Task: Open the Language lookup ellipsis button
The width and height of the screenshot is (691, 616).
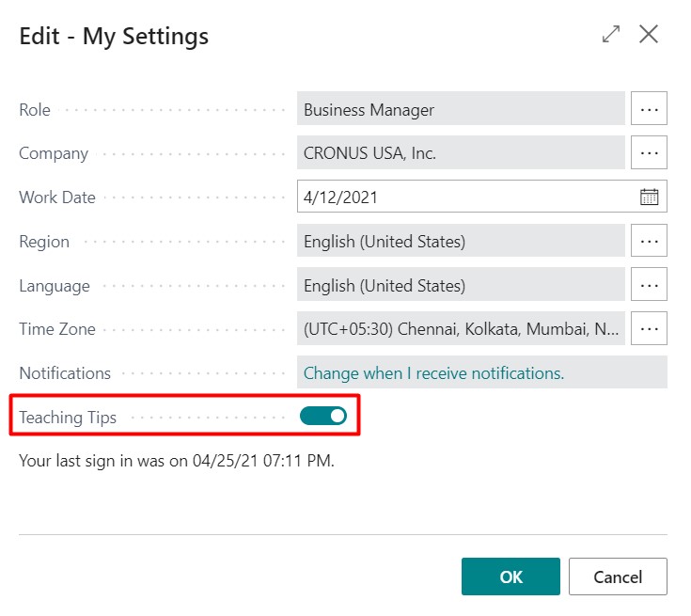Action: pos(649,285)
